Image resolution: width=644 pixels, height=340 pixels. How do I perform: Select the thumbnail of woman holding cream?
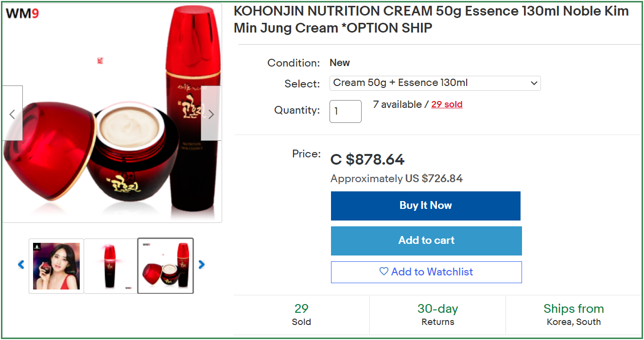(56, 266)
